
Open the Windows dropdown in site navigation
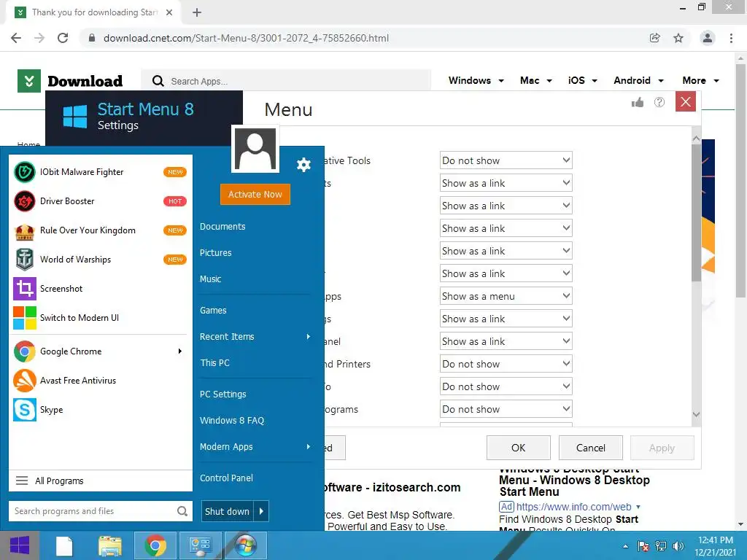[x=476, y=80]
